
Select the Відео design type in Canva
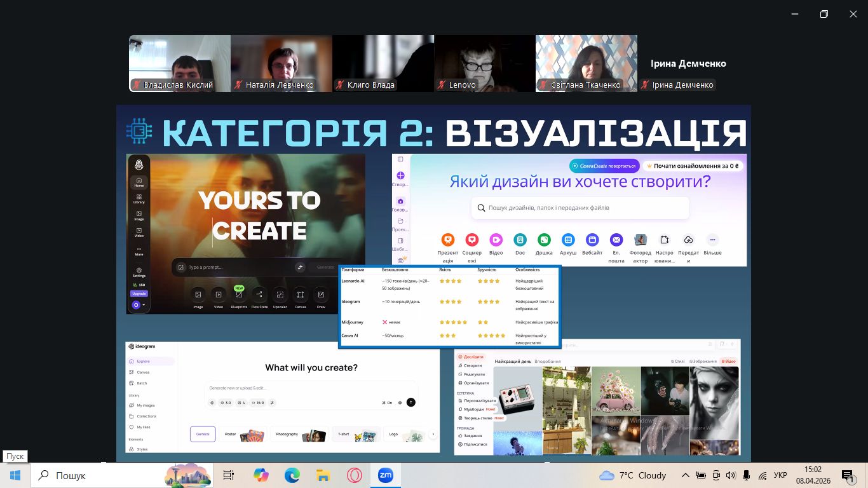pos(496,244)
